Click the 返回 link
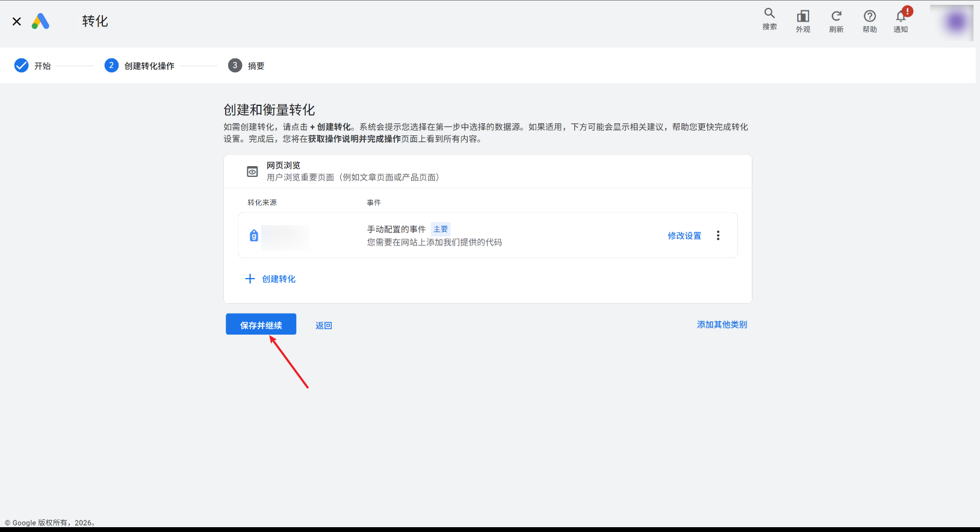Image resolution: width=980 pixels, height=532 pixels. click(x=324, y=326)
